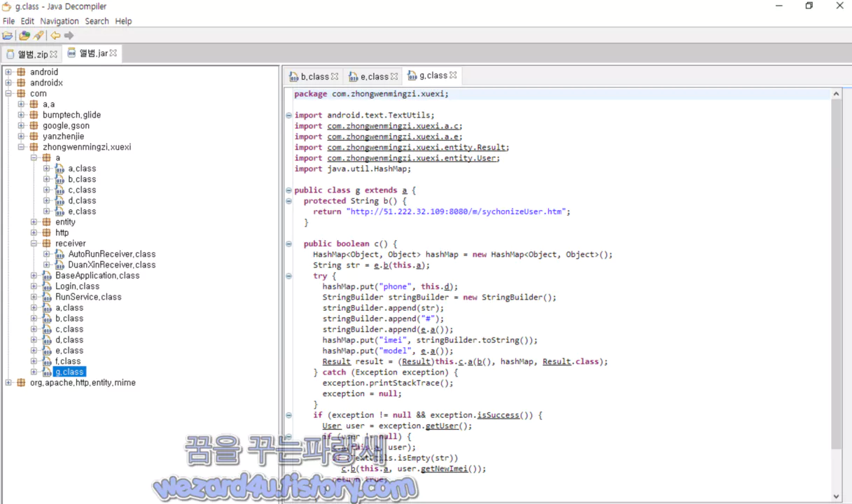Click the Open File folder toolbar icon
The image size is (852, 504).
[8, 36]
